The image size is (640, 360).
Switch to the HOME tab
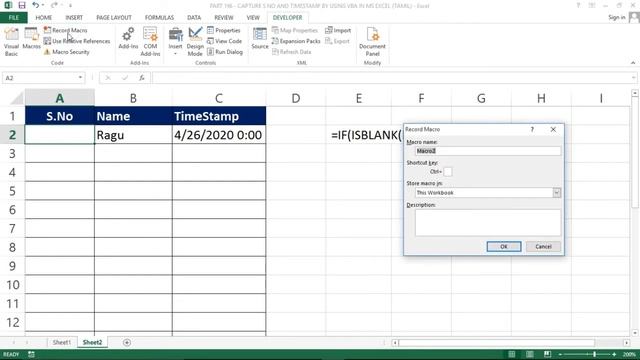44,18
